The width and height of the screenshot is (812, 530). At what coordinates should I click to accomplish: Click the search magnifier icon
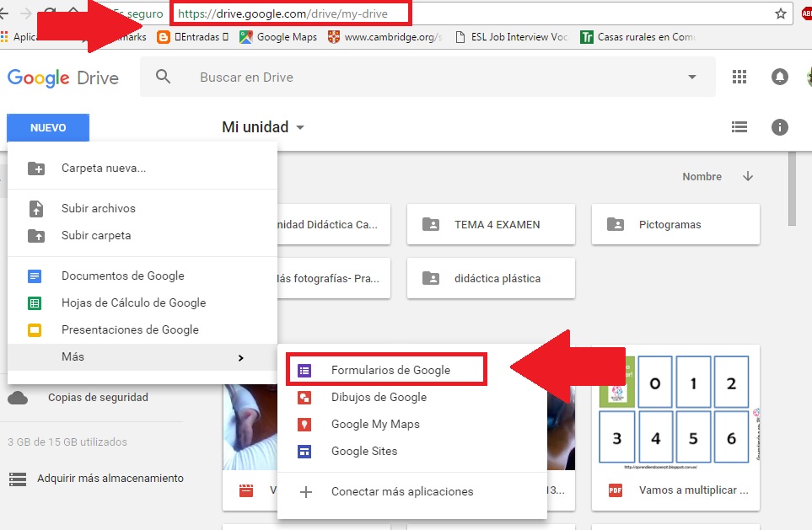163,77
